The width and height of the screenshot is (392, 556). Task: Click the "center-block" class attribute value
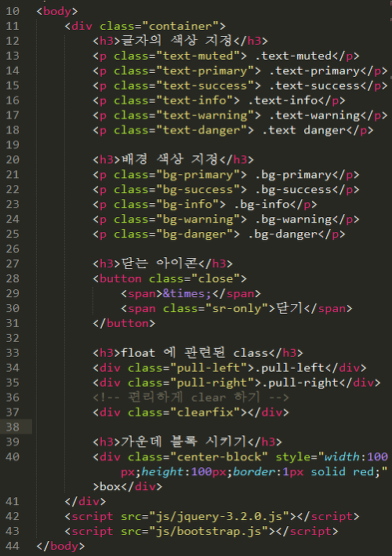pos(219,456)
